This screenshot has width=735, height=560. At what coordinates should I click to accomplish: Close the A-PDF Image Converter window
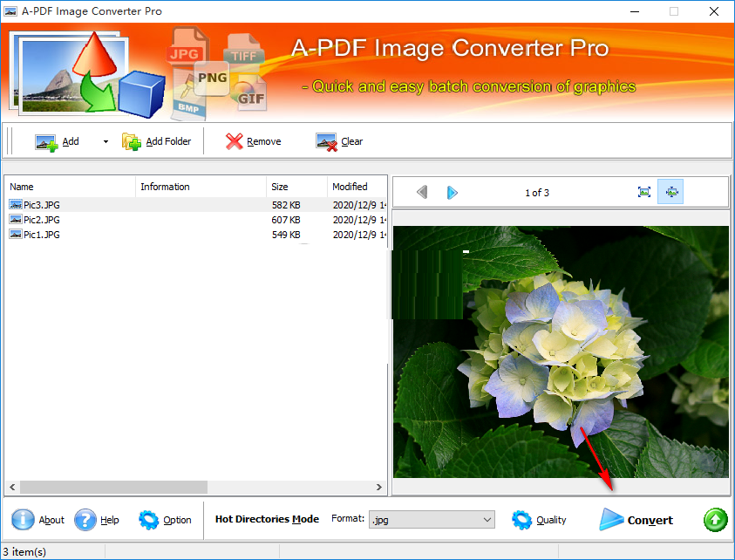714,11
